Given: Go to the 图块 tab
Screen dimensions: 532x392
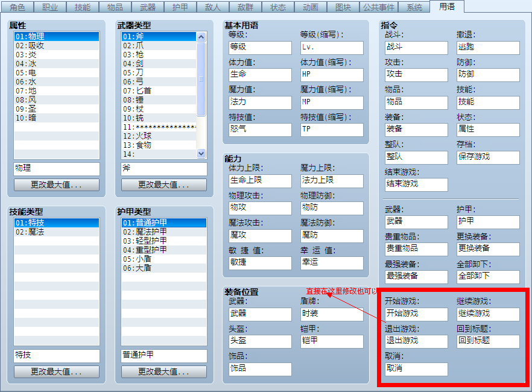Looking at the screenshot, I should pos(343,7).
